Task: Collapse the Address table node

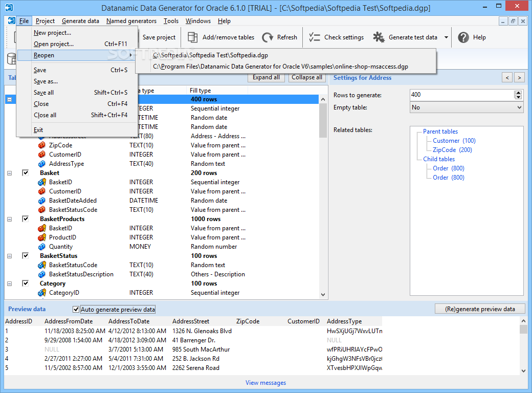Action: coord(10,99)
